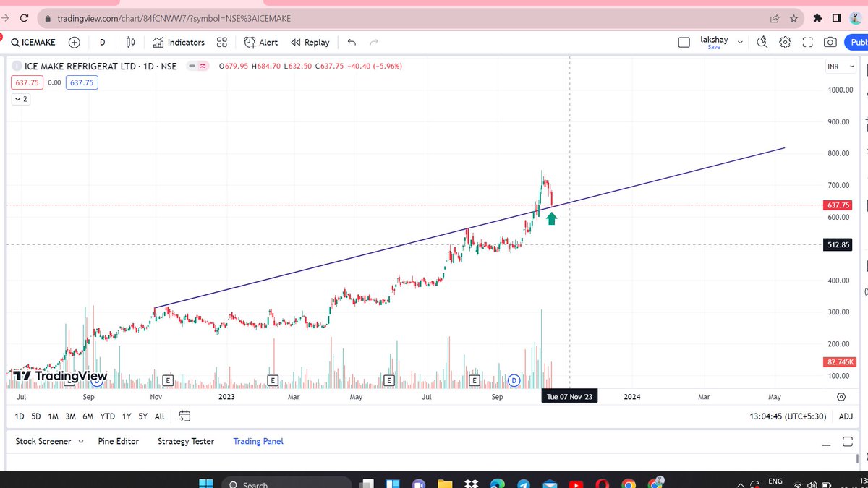
Task: Select the YTD time range
Action: coord(108,416)
